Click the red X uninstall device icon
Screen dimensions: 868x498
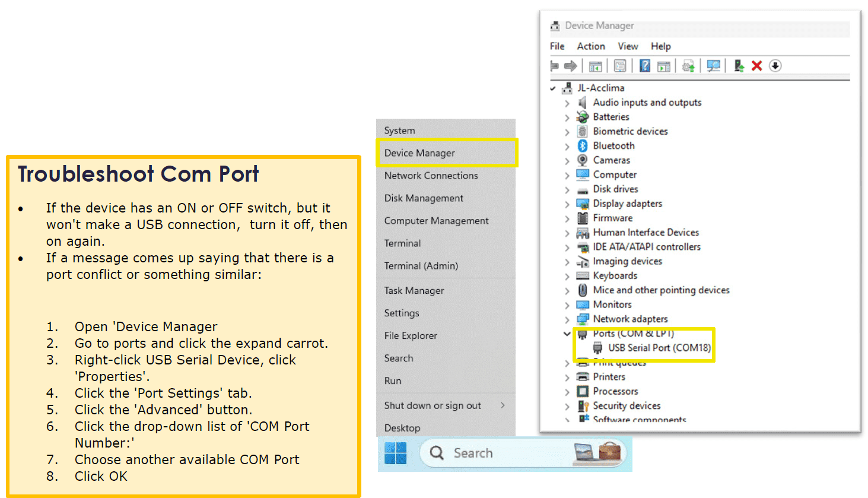(756, 66)
